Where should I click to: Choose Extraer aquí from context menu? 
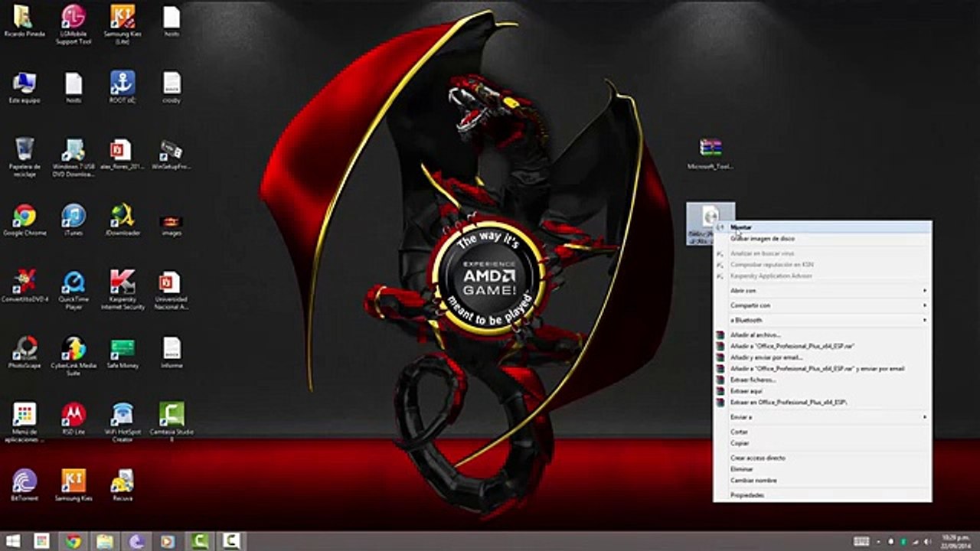(x=822, y=391)
